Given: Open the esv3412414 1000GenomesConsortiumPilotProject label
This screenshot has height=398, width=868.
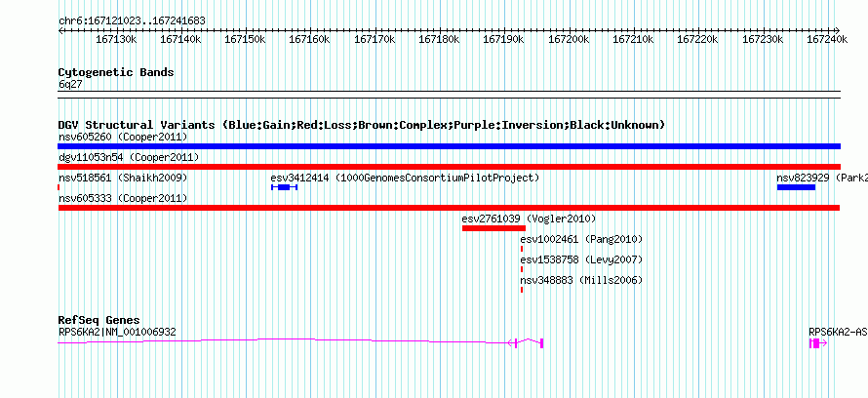Looking at the screenshot, I should tap(405, 178).
